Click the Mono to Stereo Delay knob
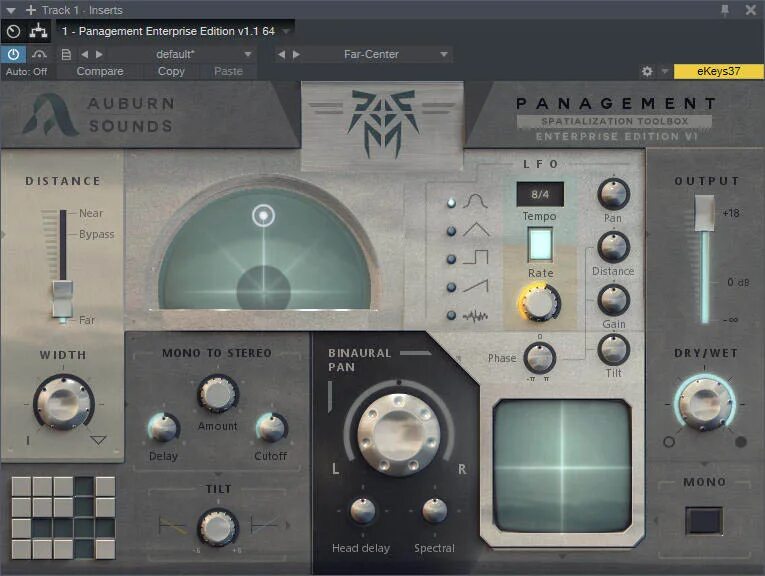 point(164,427)
